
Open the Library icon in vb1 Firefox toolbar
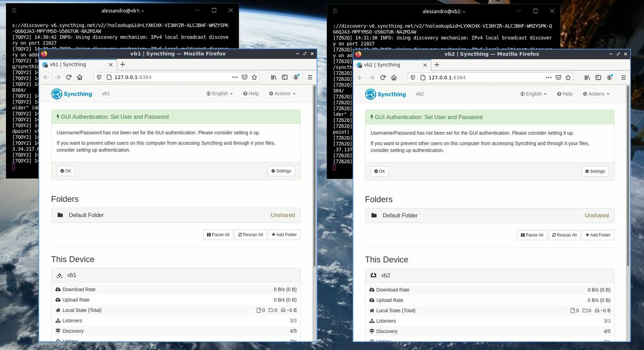tap(273, 77)
